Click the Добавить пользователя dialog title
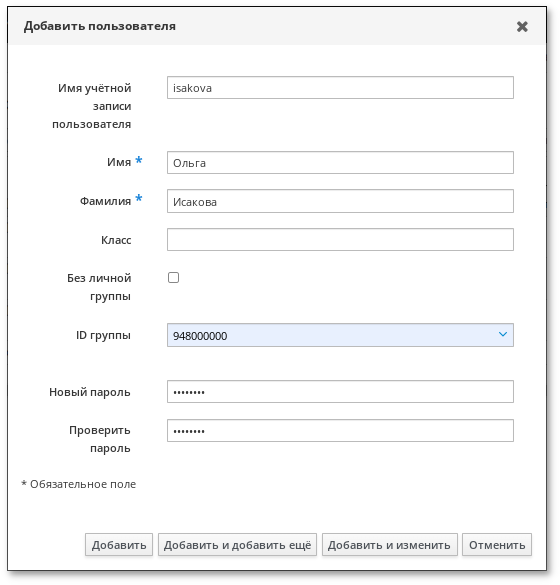 tap(100, 26)
